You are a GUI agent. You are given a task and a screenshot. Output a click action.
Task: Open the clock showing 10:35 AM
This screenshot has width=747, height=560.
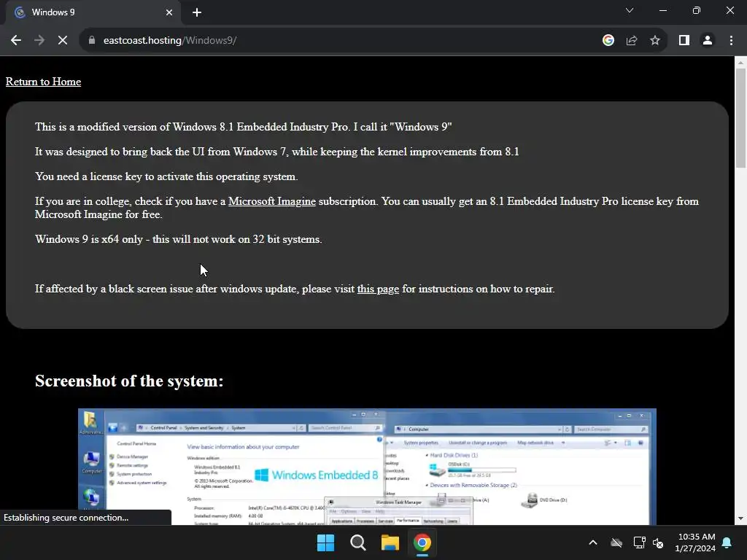[x=695, y=542]
